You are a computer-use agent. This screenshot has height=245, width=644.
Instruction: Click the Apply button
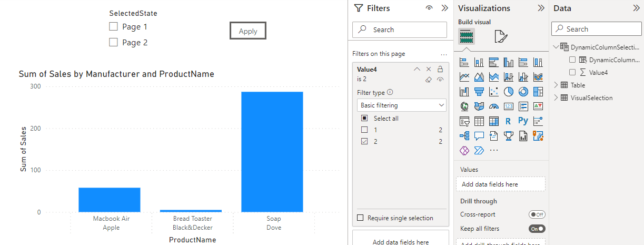[248, 31]
